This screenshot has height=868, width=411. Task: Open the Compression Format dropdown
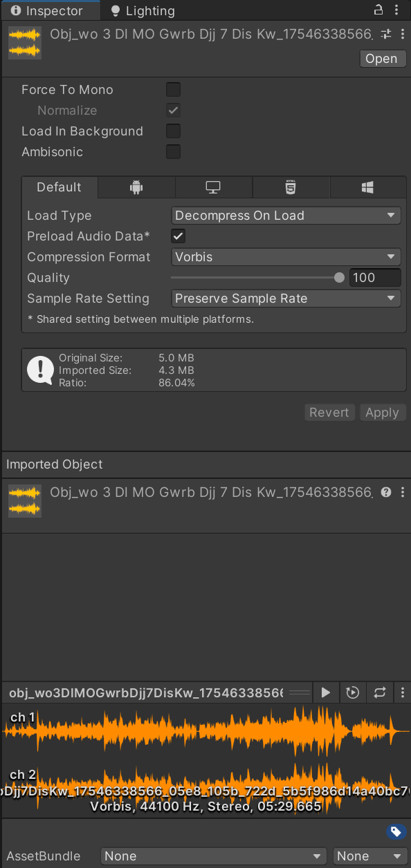coord(286,257)
